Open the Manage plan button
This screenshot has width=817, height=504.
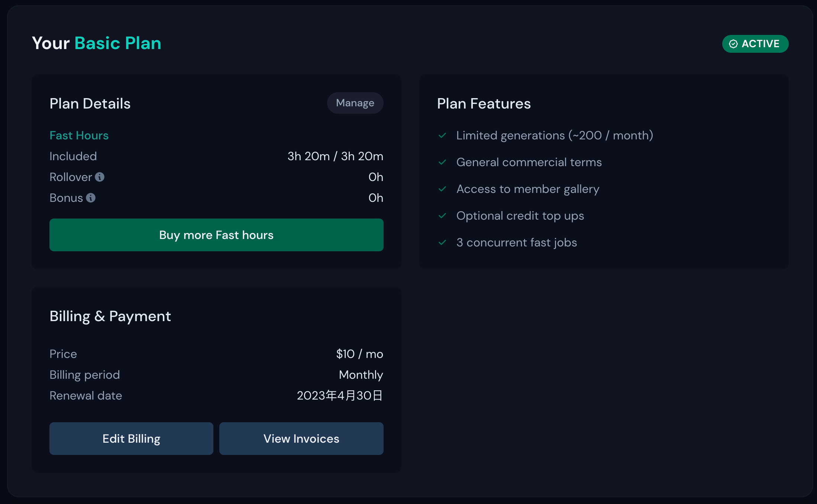355,103
